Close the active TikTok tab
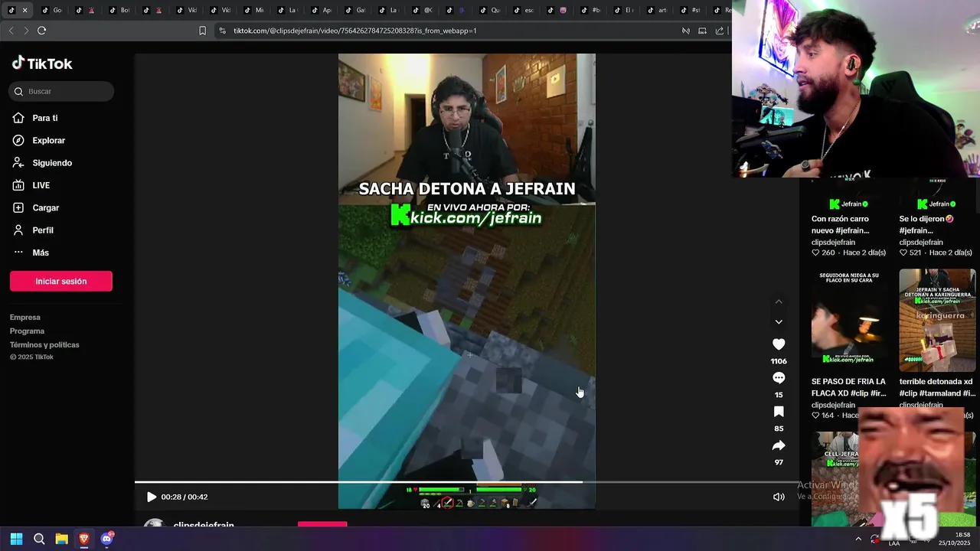Viewport: 980px width, 551px height. click(24, 10)
